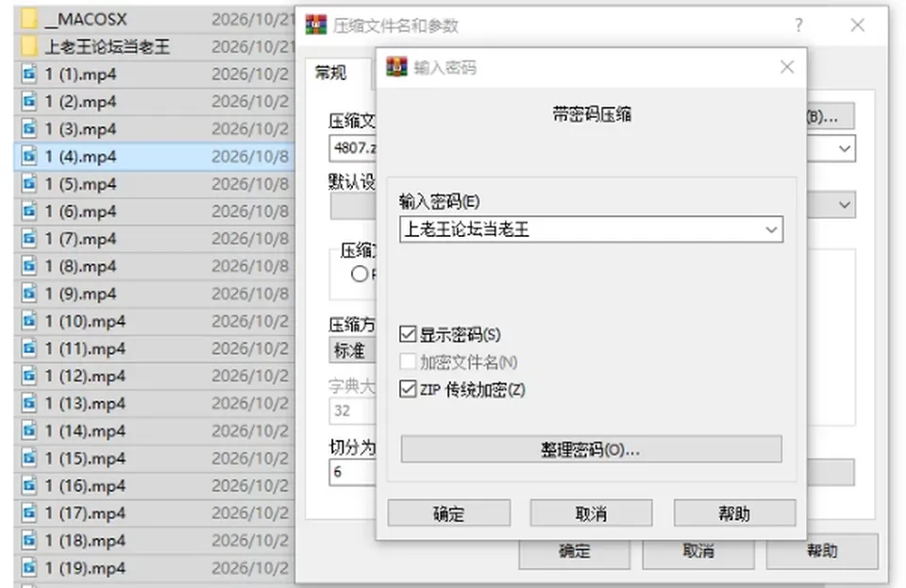Select the 上老王论坛当老王 folder icon in file list
The height and width of the screenshot is (588, 906).
[29, 46]
